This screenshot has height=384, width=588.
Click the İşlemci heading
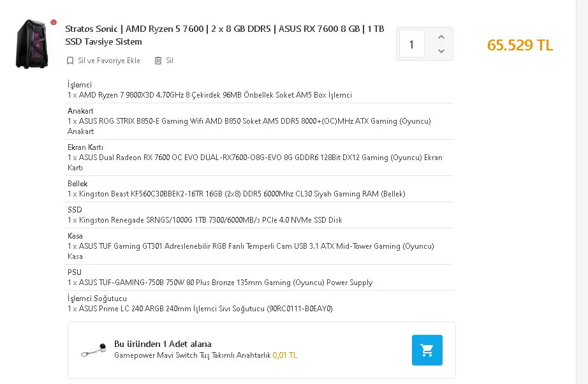[x=80, y=84]
